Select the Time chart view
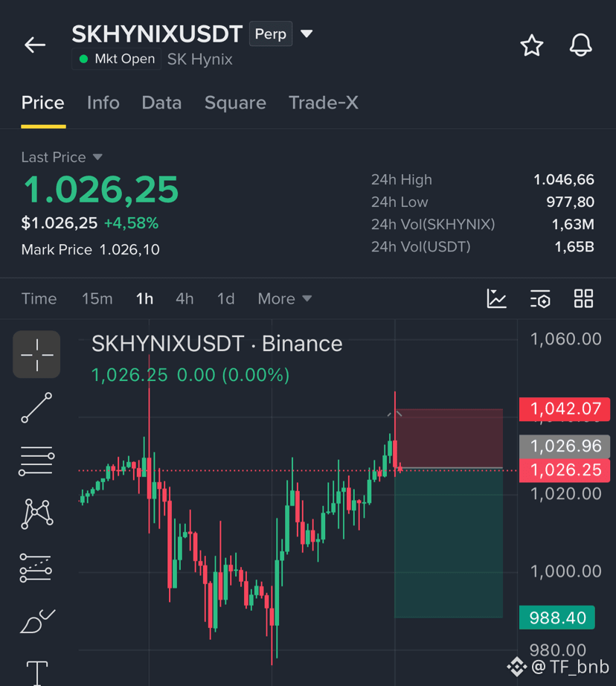Image resolution: width=616 pixels, height=686 pixels. click(39, 299)
